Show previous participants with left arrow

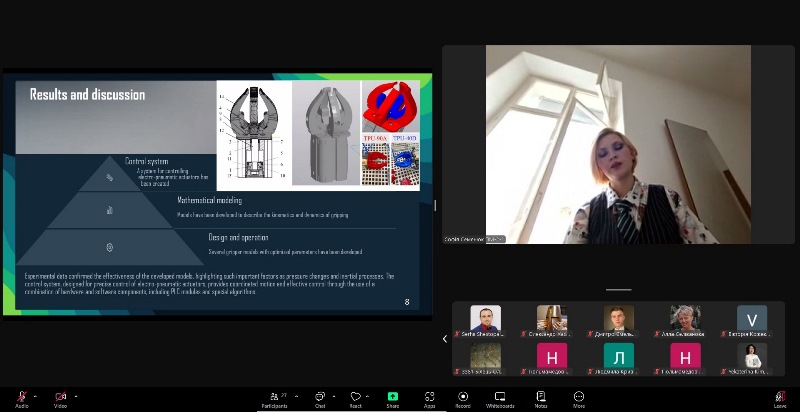(445, 339)
